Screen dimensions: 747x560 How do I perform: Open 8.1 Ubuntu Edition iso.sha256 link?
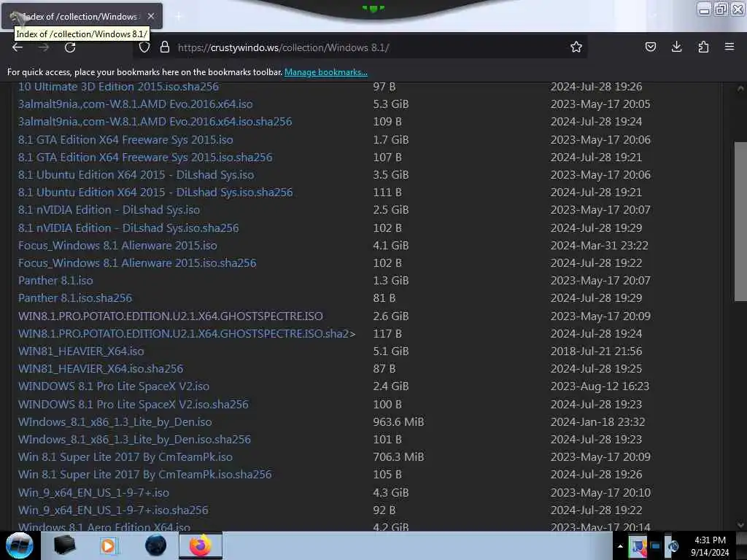155,192
